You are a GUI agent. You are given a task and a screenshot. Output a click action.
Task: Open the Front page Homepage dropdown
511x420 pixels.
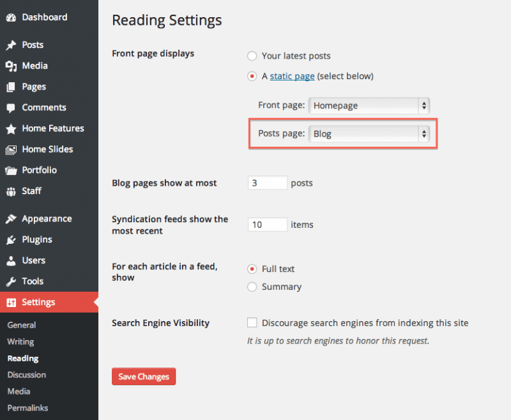(369, 105)
